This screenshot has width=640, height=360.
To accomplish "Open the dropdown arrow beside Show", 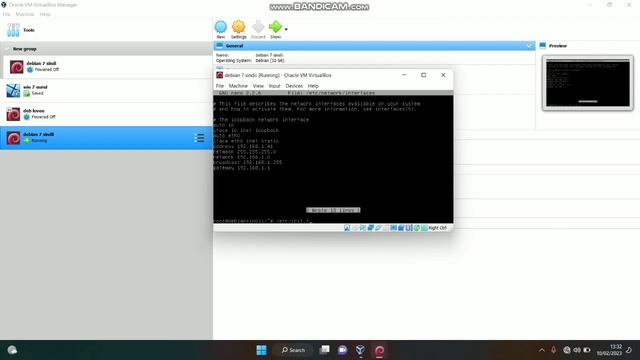I will tap(286, 29).
